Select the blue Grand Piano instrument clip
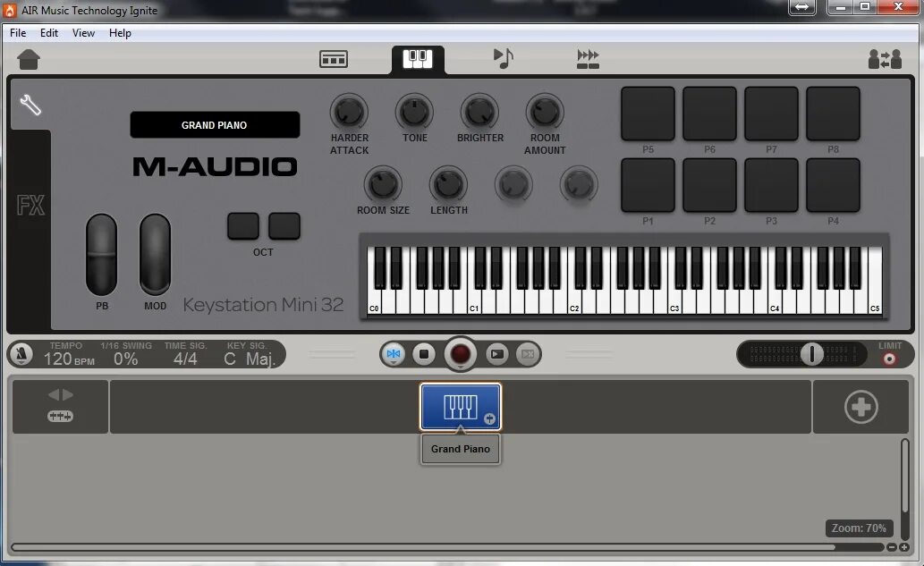 tap(461, 406)
